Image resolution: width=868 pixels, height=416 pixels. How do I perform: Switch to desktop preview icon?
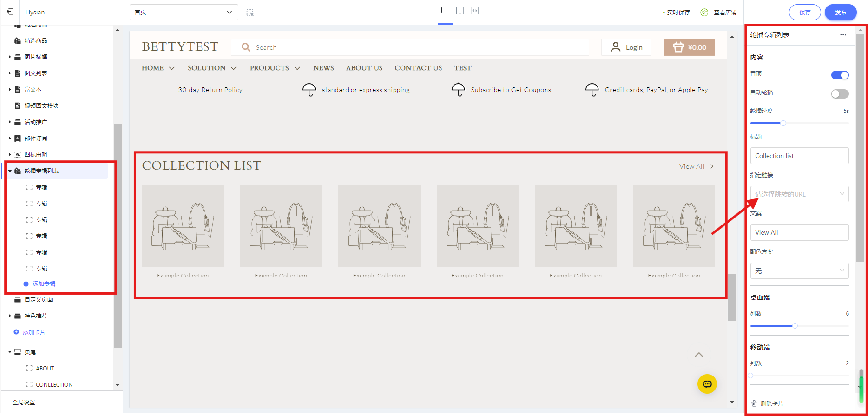(445, 11)
